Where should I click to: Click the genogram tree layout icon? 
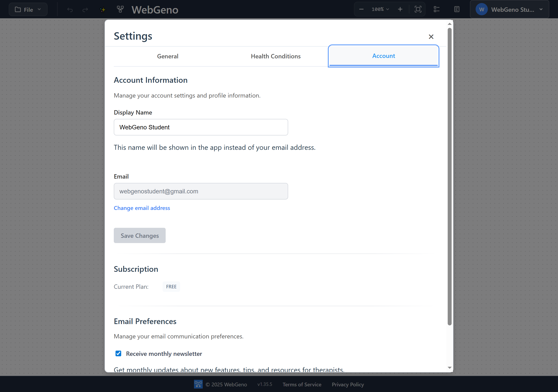click(120, 9)
